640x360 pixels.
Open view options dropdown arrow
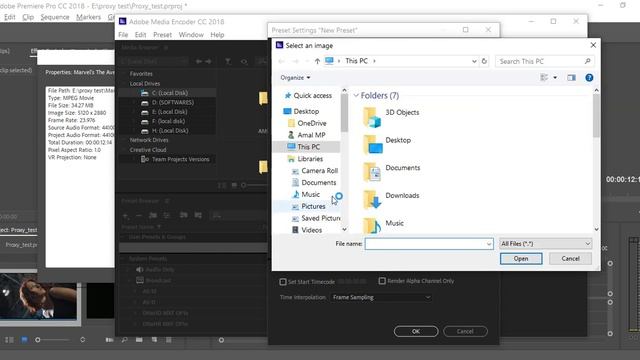click(x=555, y=78)
